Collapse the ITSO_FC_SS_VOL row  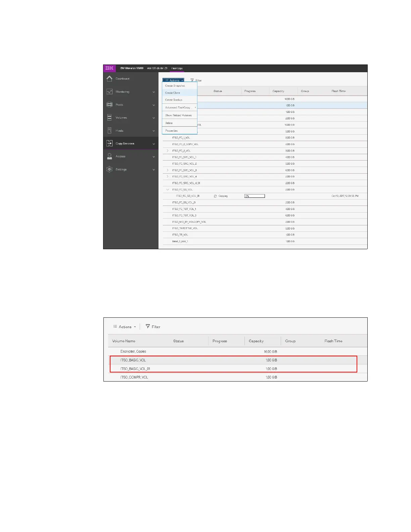(168, 190)
